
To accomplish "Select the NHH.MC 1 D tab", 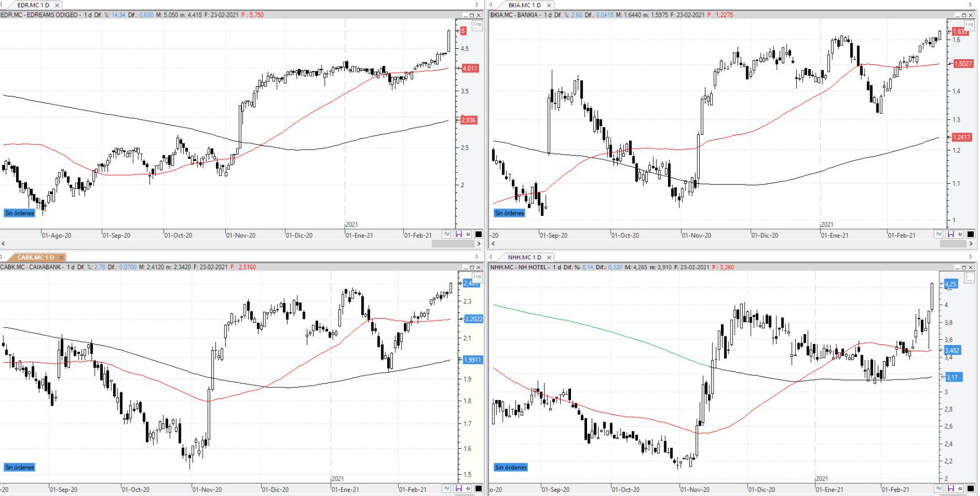I will (524, 257).
